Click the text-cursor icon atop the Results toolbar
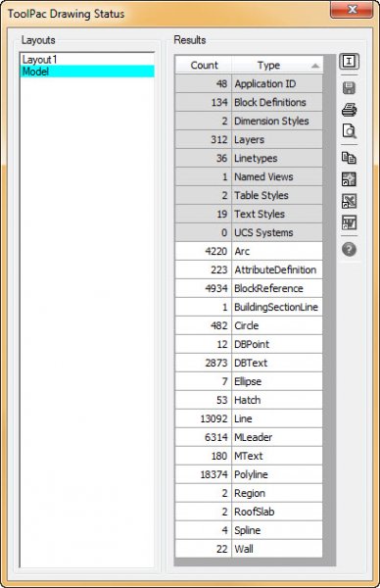This screenshot has width=380, height=588. coord(349,61)
